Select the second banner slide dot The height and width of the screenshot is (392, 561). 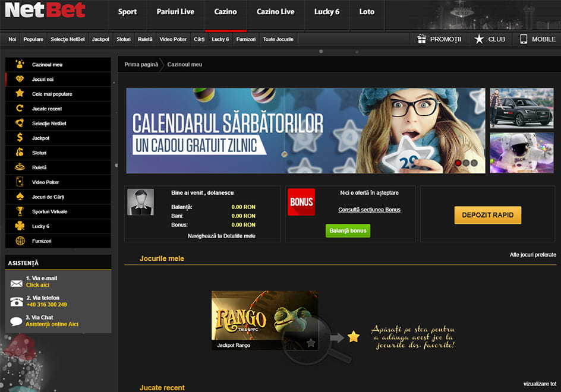[x=466, y=163]
